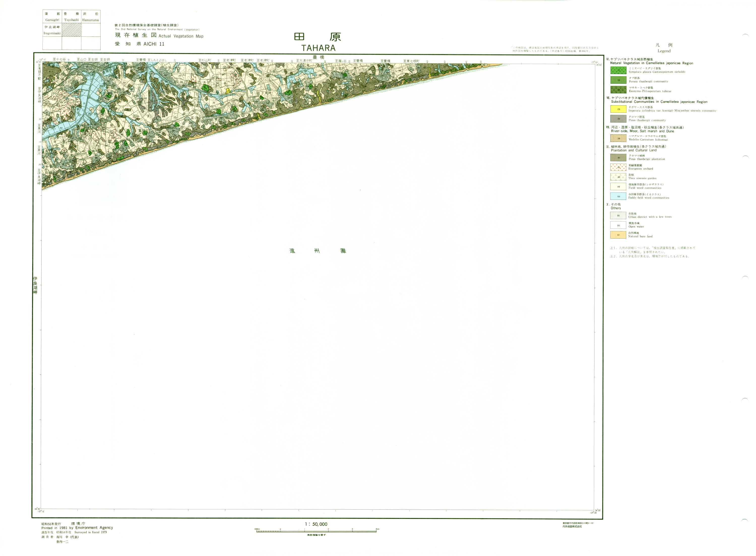Click 'Natural bare land' legend label
756x556 pixels.
point(640,236)
